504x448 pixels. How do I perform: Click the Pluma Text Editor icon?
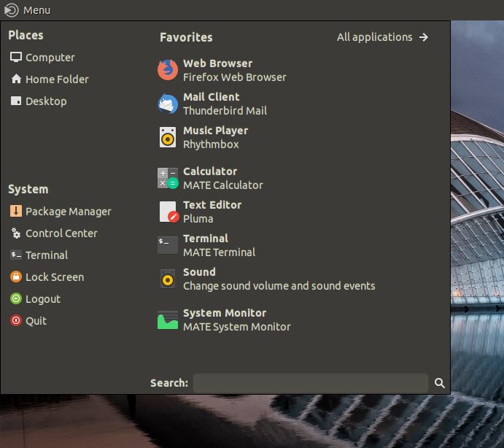[x=168, y=212]
